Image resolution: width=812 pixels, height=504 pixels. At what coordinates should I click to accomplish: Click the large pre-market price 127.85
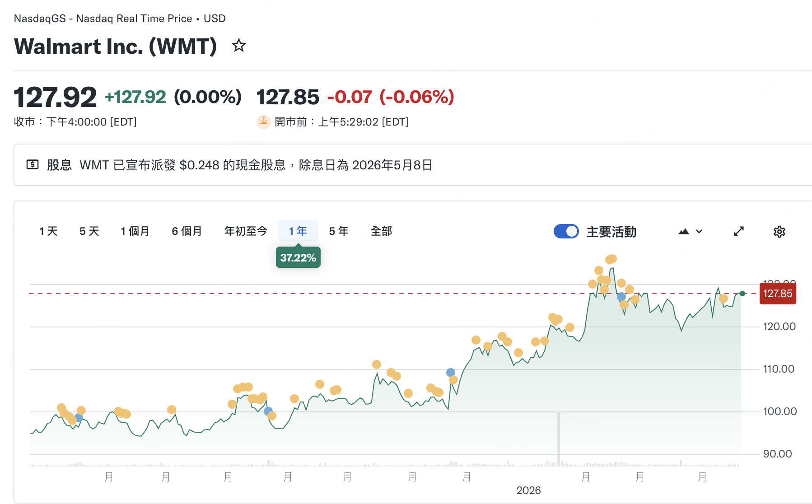(288, 97)
